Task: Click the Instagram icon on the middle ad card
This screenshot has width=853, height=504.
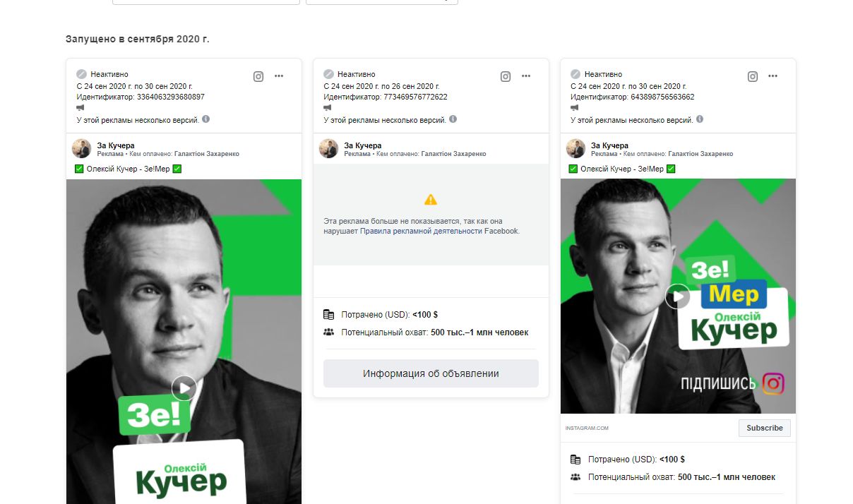Action: pyautogui.click(x=506, y=77)
